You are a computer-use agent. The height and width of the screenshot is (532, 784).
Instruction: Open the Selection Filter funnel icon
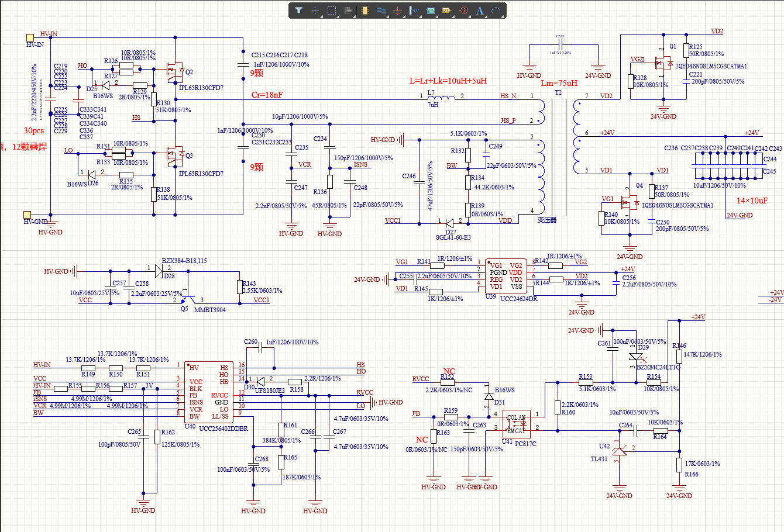click(299, 11)
